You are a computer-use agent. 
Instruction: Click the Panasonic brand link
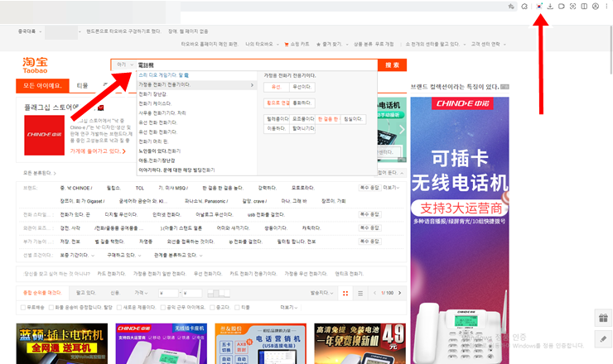click(x=206, y=201)
